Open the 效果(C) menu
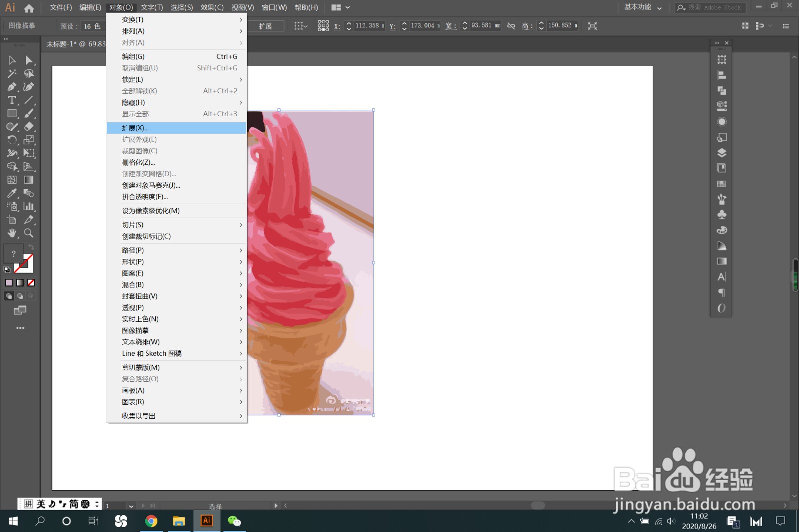The image size is (799, 532). point(212,7)
